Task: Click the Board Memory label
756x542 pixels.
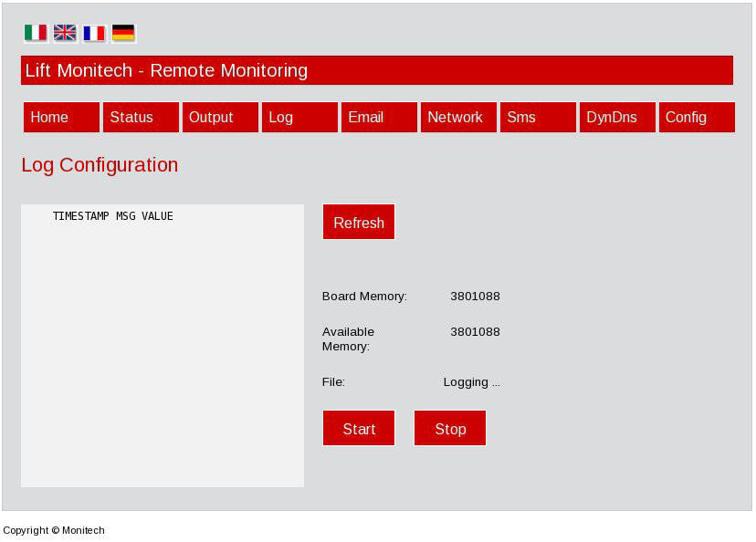Action: 364,297
